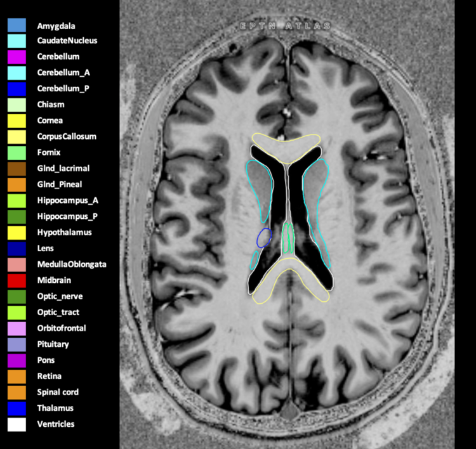Click the EPTN ATLAS watermark text
Viewport: 476px width, 449px height.
tap(285, 26)
